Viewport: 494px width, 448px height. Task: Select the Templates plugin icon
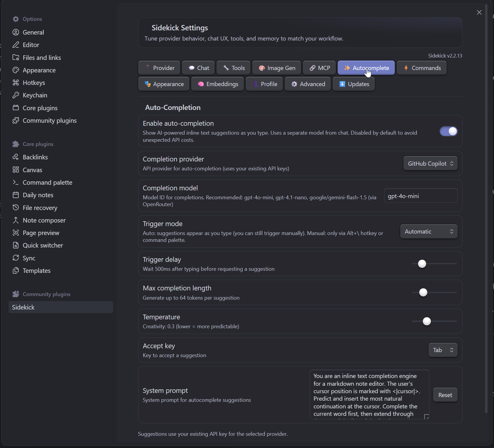16,271
